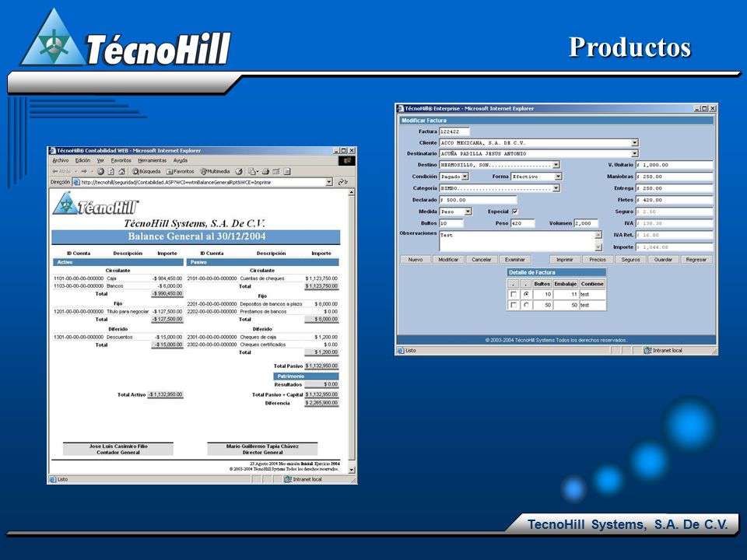
Task: Open the Ayuda menu
Action: pos(180,160)
